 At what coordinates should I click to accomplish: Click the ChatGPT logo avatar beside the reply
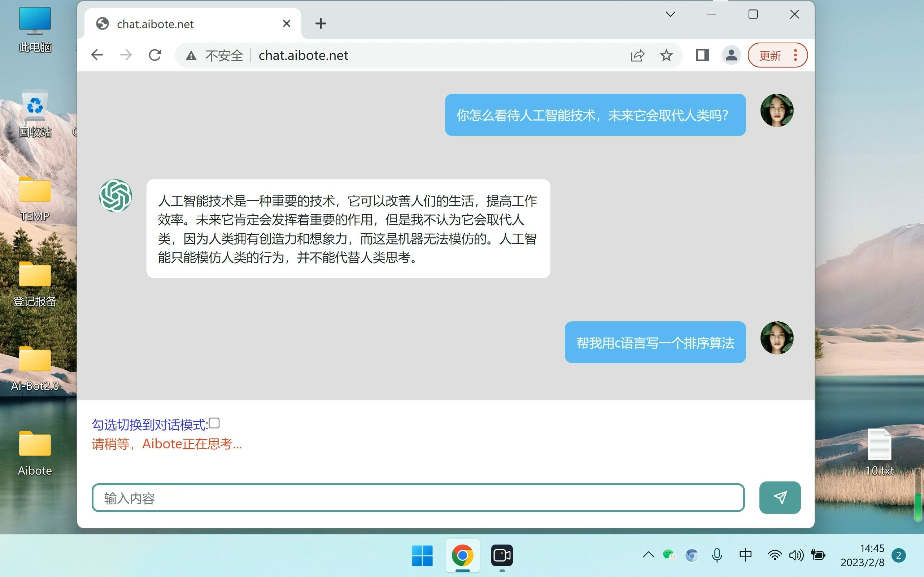115,196
